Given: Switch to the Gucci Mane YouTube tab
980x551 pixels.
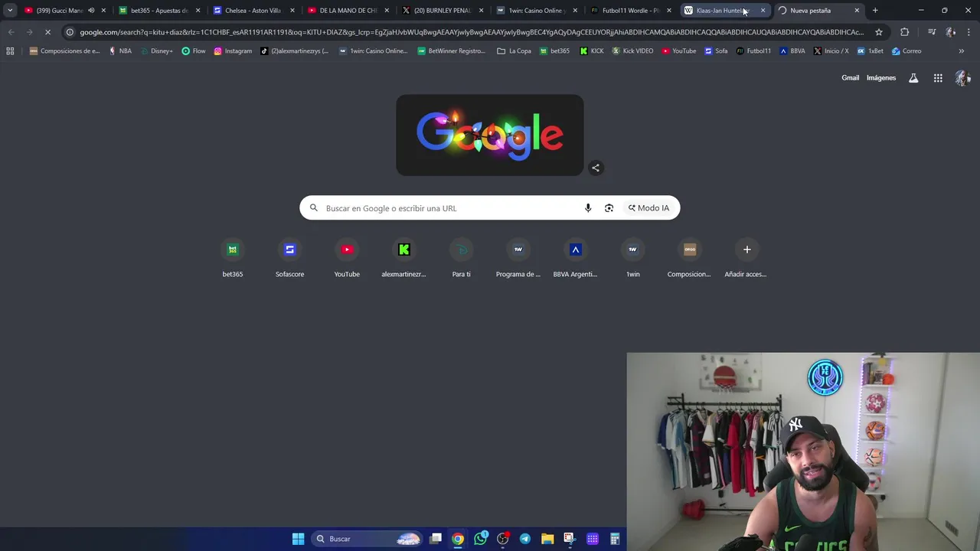Looking at the screenshot, I should [x=59, y=11].
